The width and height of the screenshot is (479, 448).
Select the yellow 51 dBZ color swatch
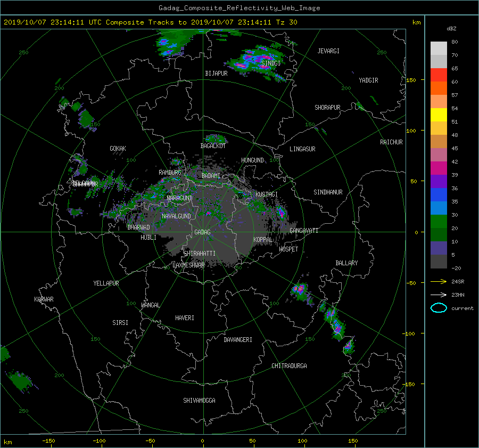click(x=439, y=115)
